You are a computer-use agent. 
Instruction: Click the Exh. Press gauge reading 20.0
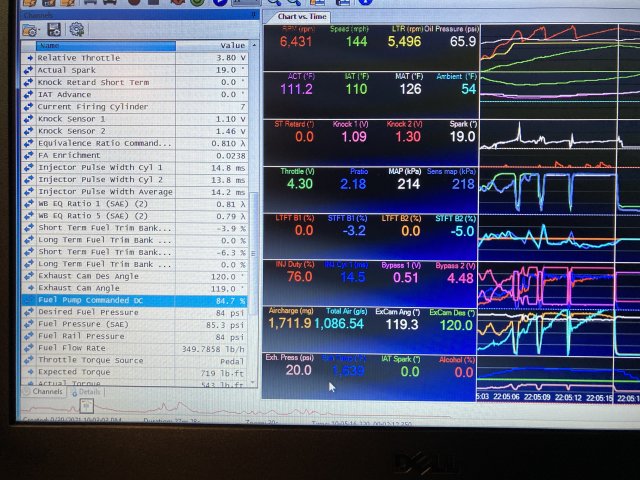point(298,370)
